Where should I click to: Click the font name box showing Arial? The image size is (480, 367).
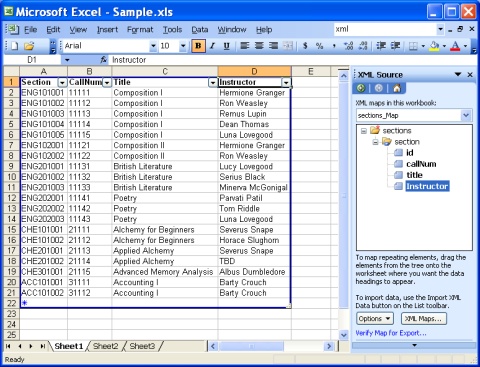coord(106,46)
